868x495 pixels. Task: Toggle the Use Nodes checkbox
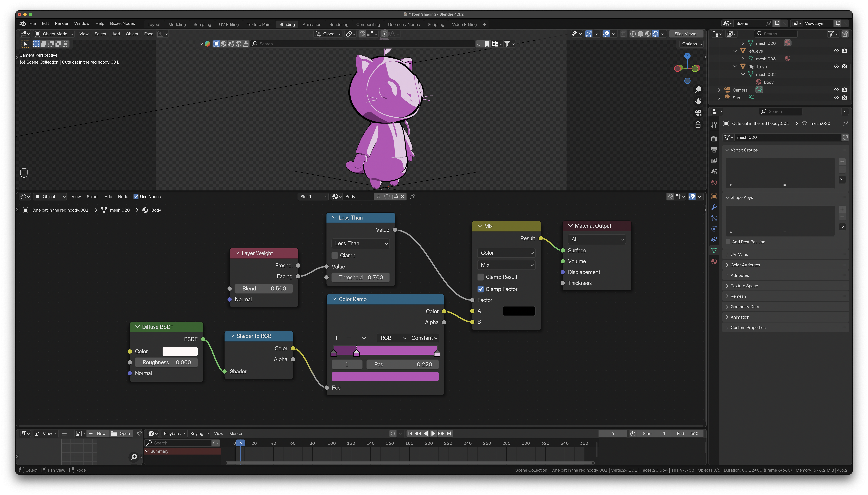pyautogui.click(x=136, y=196)
